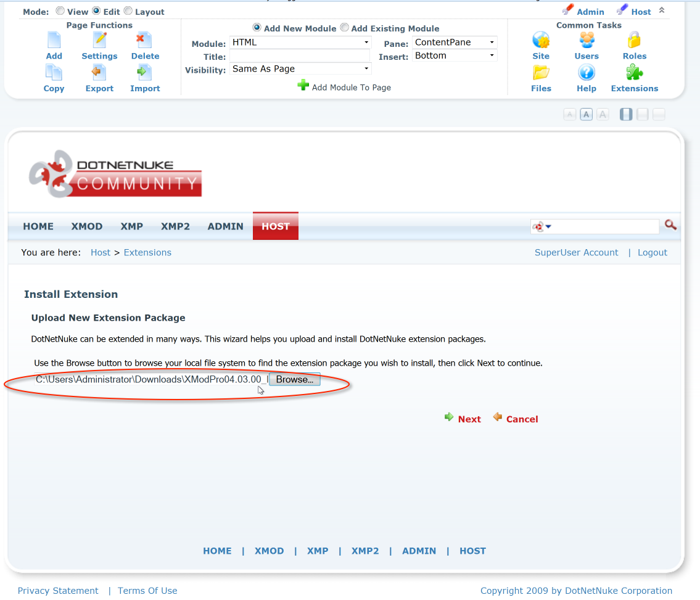
Task: Click the file path input field
Action: point(151,379)
